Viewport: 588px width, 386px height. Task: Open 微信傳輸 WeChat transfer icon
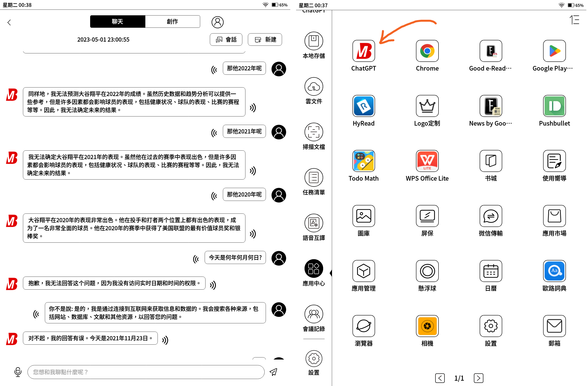pos(491,216)
